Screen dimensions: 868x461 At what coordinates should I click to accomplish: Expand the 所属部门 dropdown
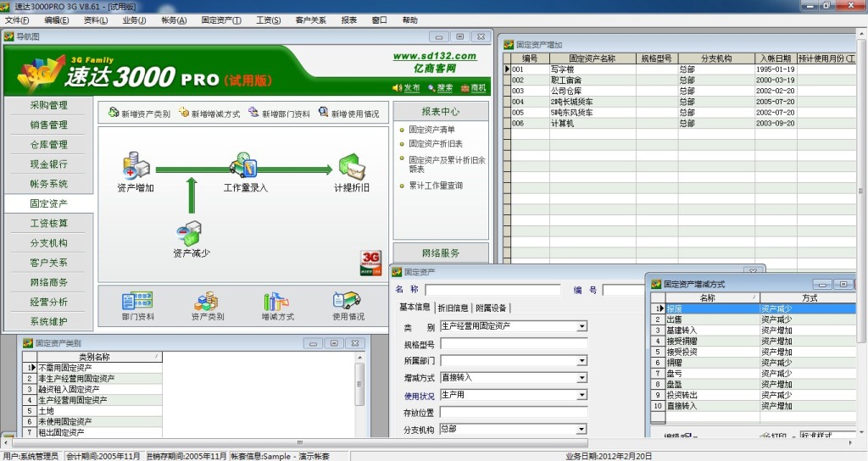click(581, 361)
